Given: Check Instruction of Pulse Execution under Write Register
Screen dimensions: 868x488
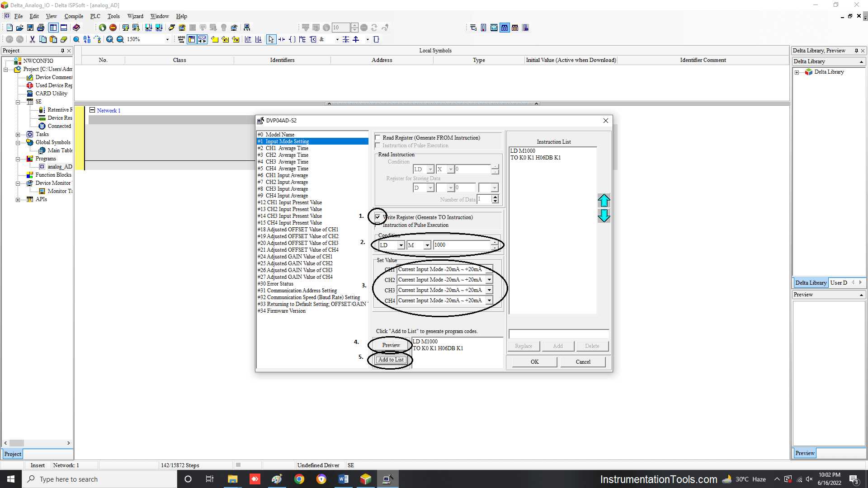Looking at the screenshot, I should 377,225.
